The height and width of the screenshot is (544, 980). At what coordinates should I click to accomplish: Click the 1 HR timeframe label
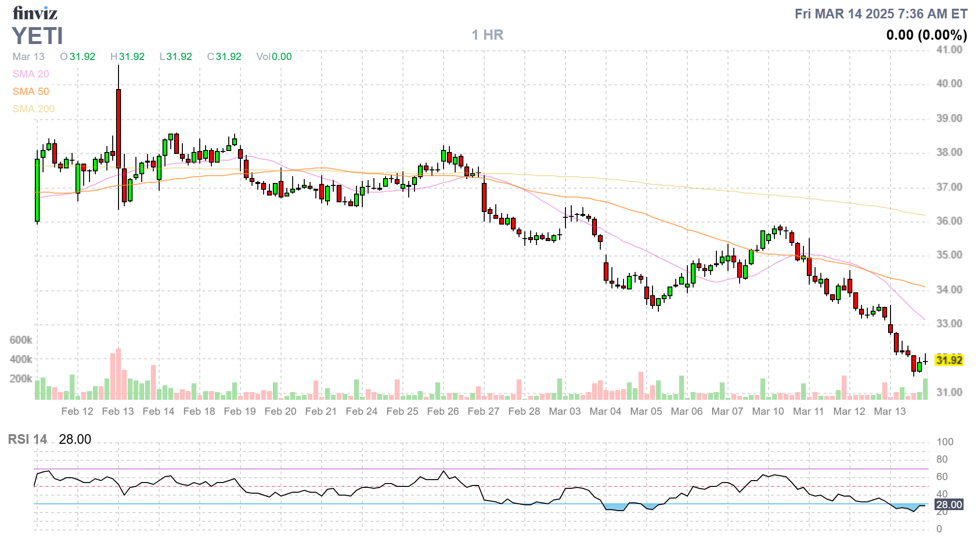click(x=487, y=35)
